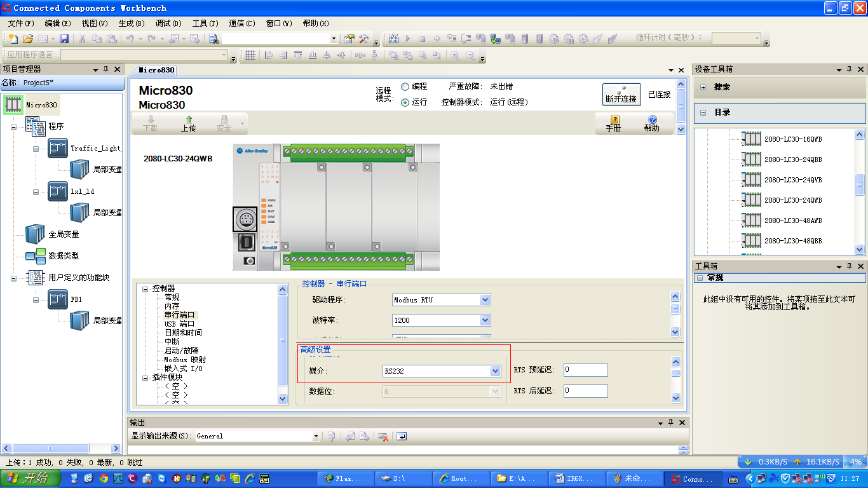Open the Baud Rate 1200 dropdown
The height and width of the screenshot is (488, 868).
[485, 320]
